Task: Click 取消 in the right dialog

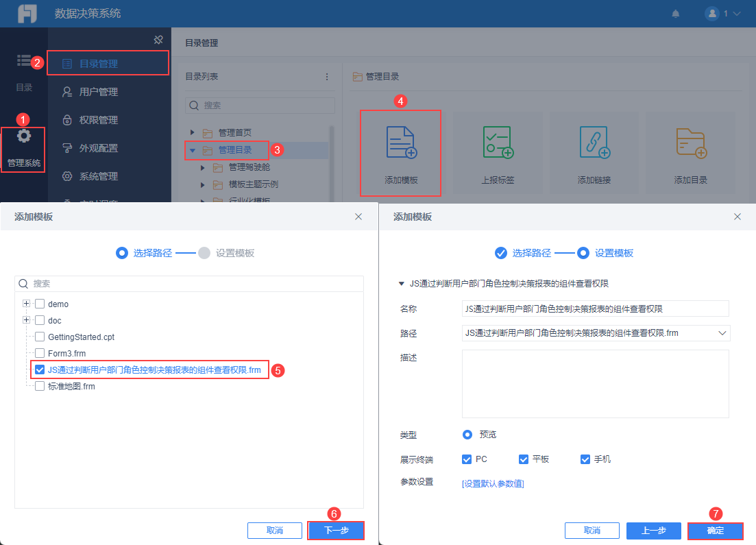Action: pos(592,531)
